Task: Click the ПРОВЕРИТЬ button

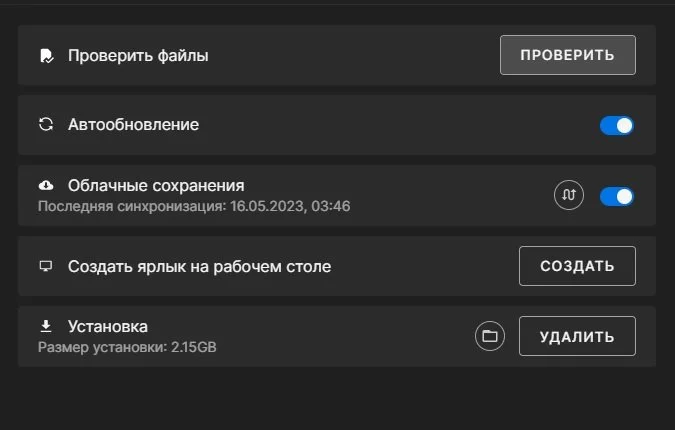Action: point(568,55)
